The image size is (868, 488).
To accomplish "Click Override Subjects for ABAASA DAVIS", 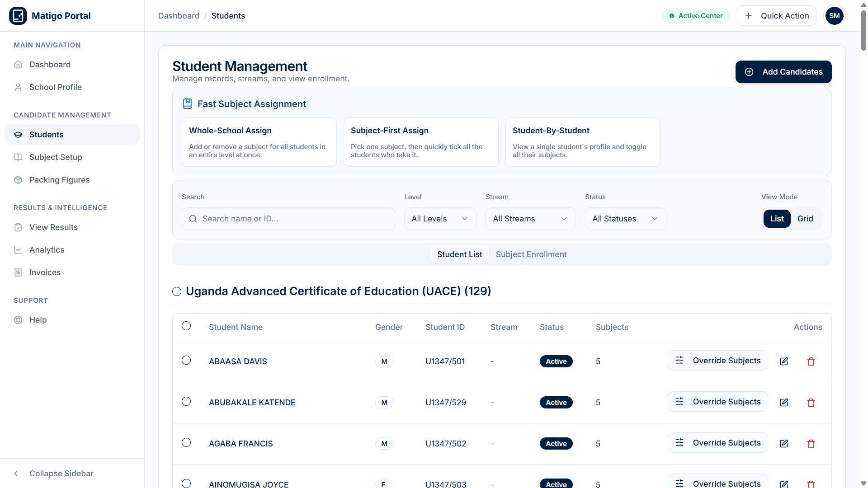I will pyautogui.click(x=717, y=361).
